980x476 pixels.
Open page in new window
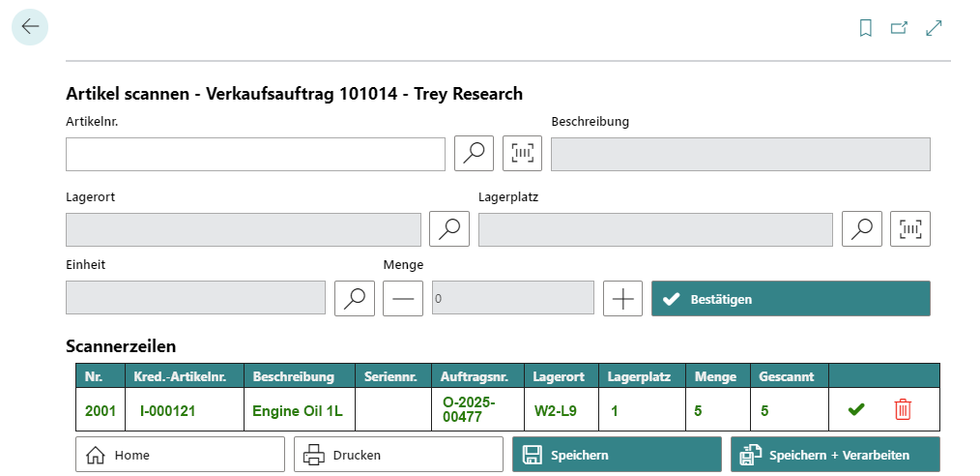899,28
